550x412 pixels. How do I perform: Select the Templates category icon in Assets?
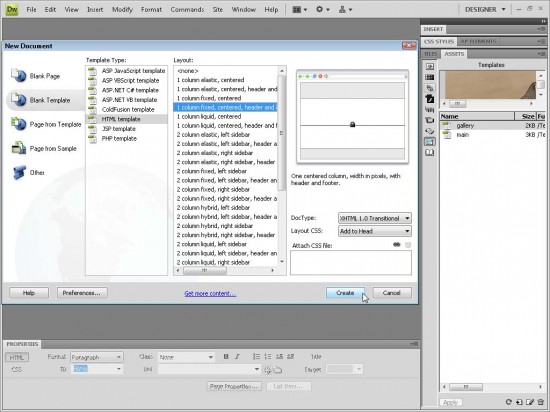coord(430,142)
